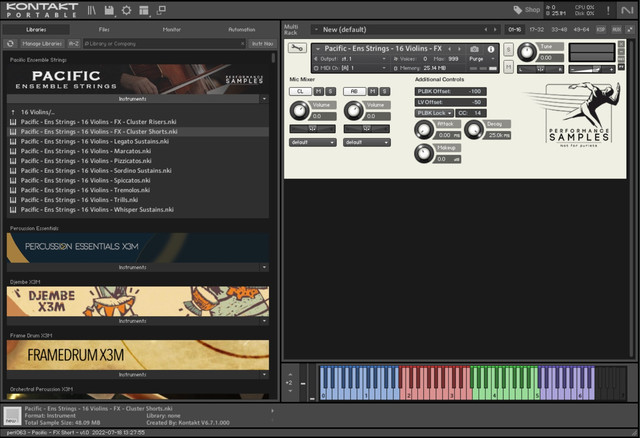The height and width of the screenshot is (438, 640).
Task: Select rack page 33-48
Action: 559,29
